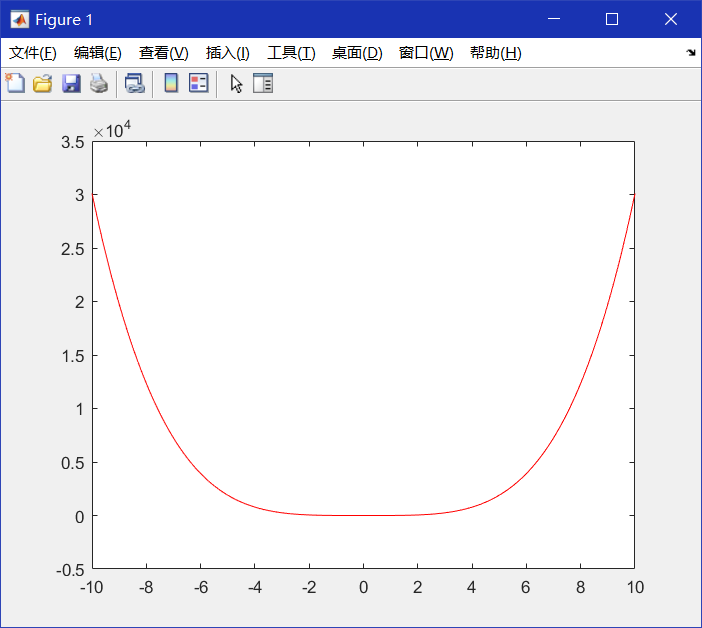This screenshot has height=628, width=702.
Task: Click the Figure 1 window title text
Action: click(x=64, y=20)
